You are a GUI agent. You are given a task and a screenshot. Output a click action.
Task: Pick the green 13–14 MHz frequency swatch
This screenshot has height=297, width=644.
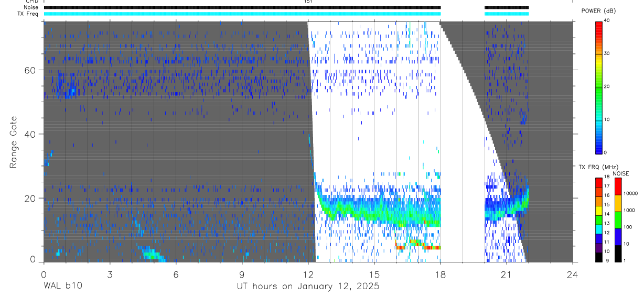pos(598,219)
